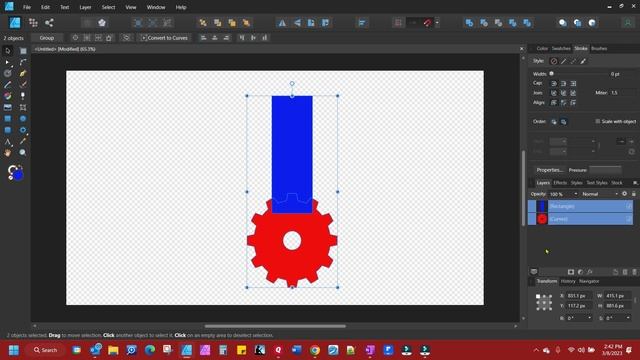This screenshot has width=640, height=360.
Task: Select the Fill gradient tool
Action: [8, 96]
